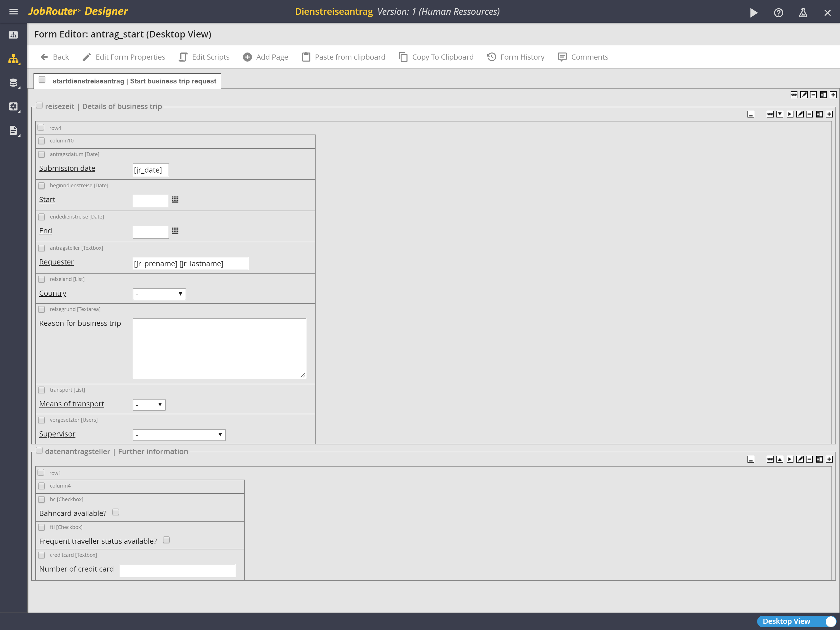Open the Country dropdown list

click(159, 294)
